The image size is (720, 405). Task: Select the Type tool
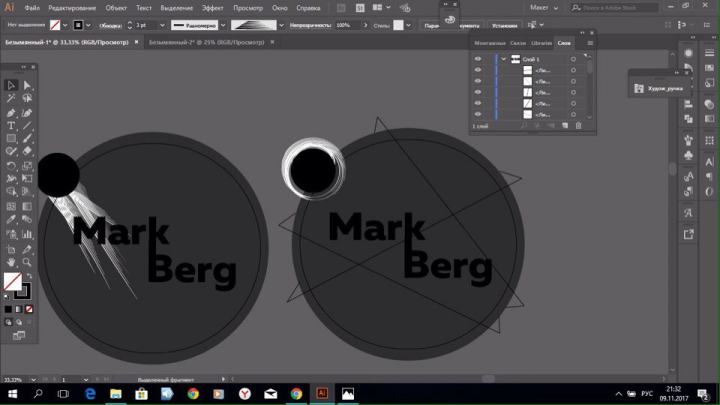click(11, 125)
